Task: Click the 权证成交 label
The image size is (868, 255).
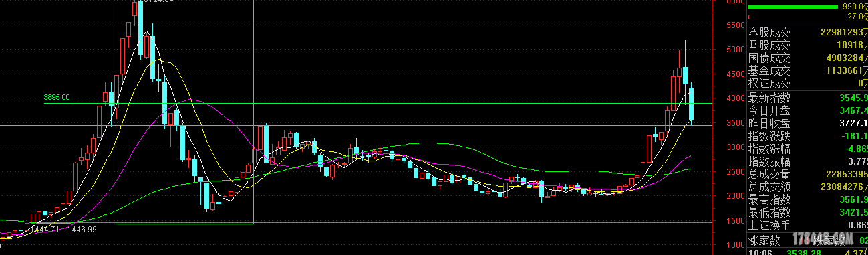Action: pos(769,84)
